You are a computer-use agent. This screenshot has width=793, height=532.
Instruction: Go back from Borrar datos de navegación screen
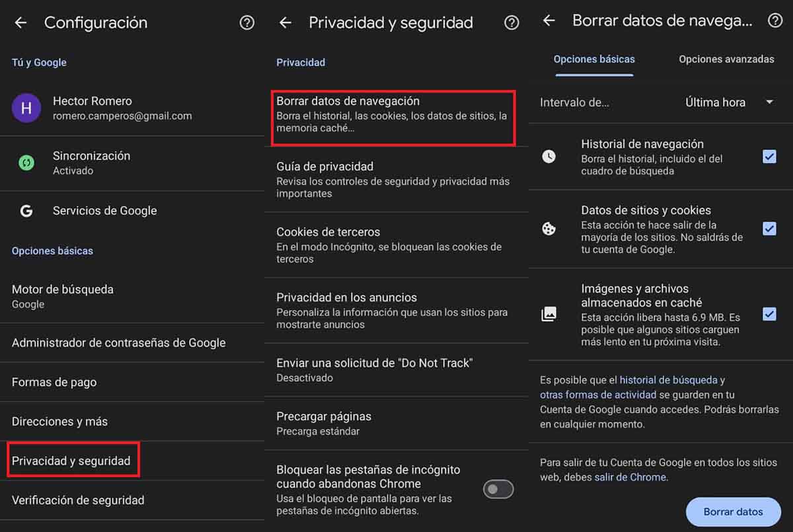(x=548, y=20)
